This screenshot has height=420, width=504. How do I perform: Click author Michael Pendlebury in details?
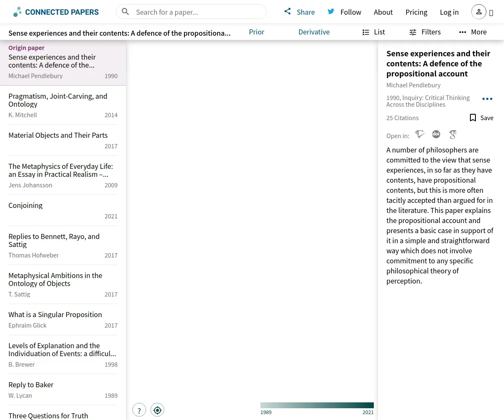413,85
